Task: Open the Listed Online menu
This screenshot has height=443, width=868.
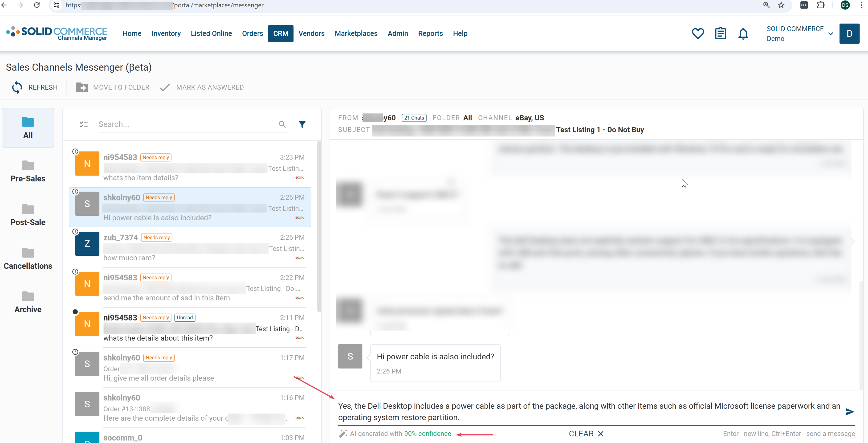Action: (211, 33)
